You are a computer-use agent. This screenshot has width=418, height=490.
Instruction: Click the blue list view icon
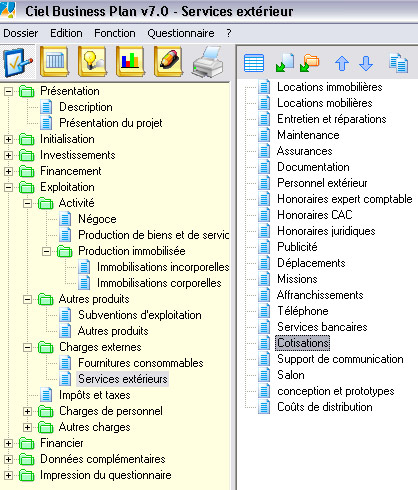tap(254, 63)
